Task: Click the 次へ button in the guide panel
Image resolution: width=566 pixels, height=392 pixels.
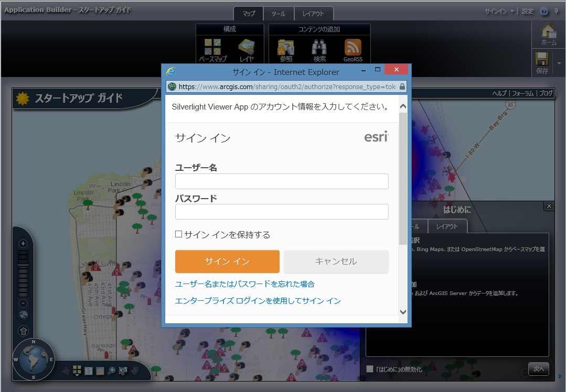Action: (539, 369)
